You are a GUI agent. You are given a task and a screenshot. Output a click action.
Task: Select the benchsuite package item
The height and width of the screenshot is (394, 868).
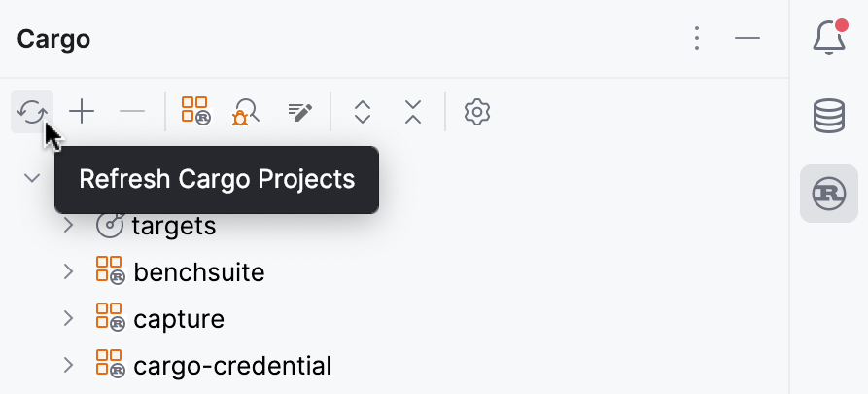pos(198,271)
